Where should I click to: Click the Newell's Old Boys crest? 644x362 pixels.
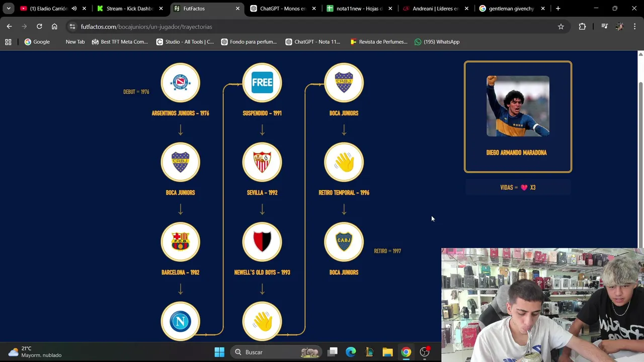[x=262, y=242]
